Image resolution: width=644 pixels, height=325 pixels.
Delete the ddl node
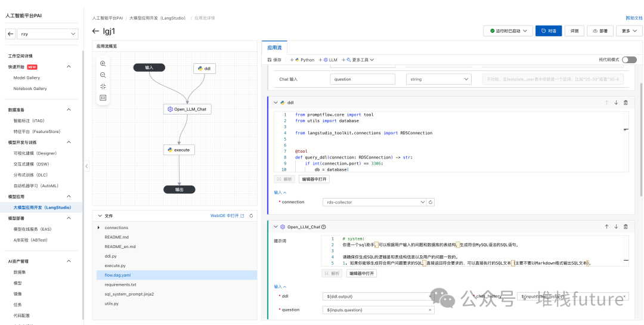[x=626, y=103]
